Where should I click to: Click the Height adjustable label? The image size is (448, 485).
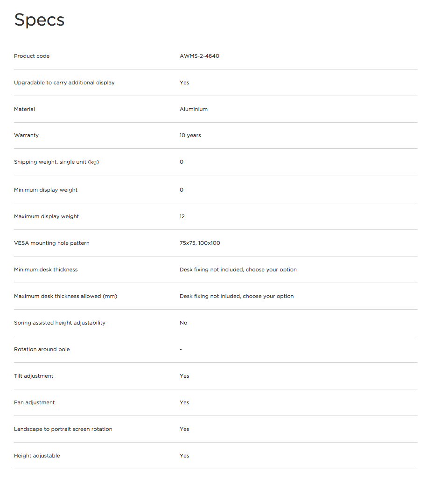(37, 456)
